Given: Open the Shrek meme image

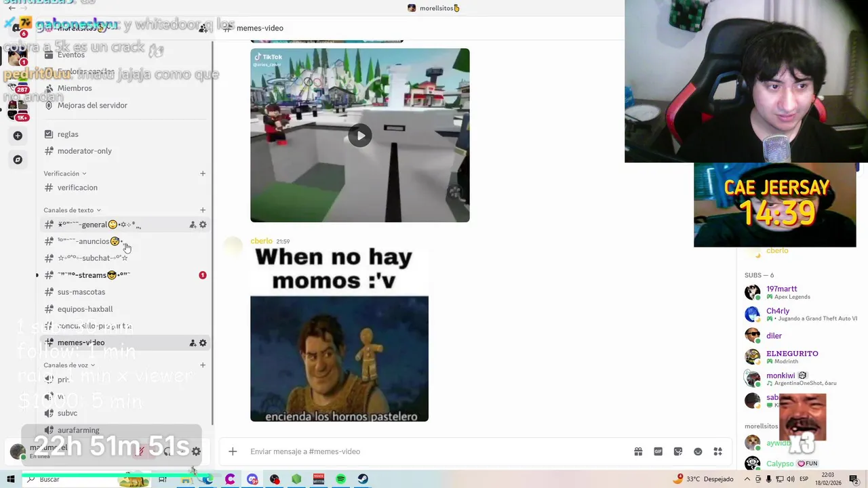Looking at the screenshot, I should click(x=339, y=334).
